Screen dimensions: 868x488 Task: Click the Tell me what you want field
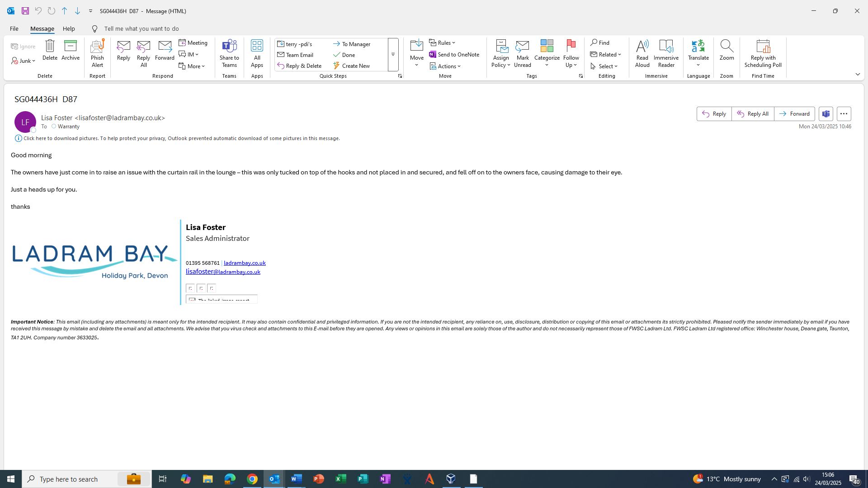[141, 29]
